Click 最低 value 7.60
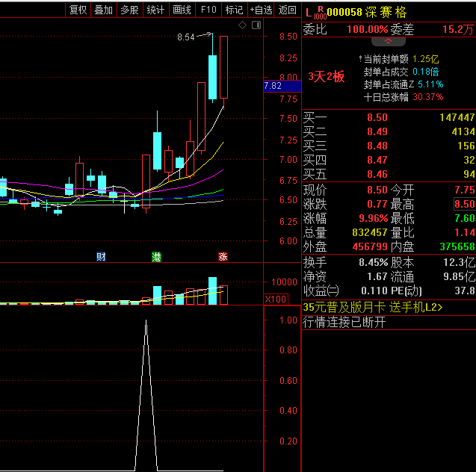Viewport: 476px width, 472px height. (465, 218)
